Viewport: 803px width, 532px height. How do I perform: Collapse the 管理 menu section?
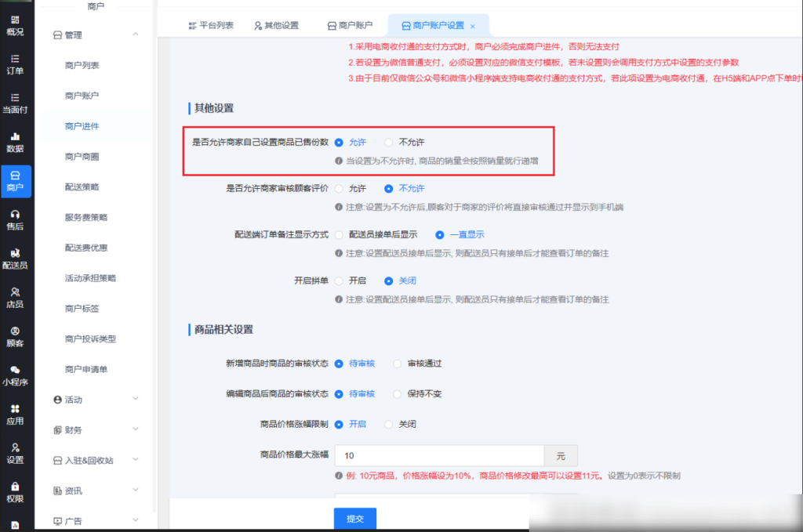(x=136, y=34)
